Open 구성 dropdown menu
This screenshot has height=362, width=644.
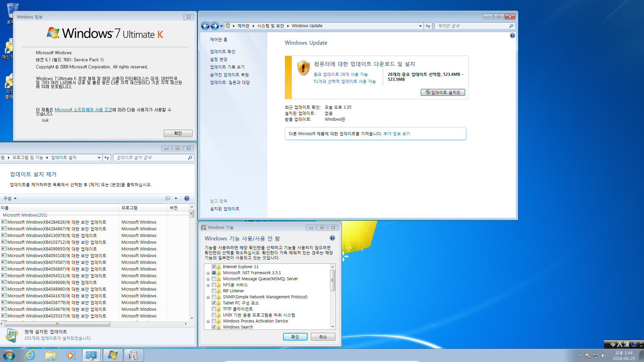click(x=10, y=198)
